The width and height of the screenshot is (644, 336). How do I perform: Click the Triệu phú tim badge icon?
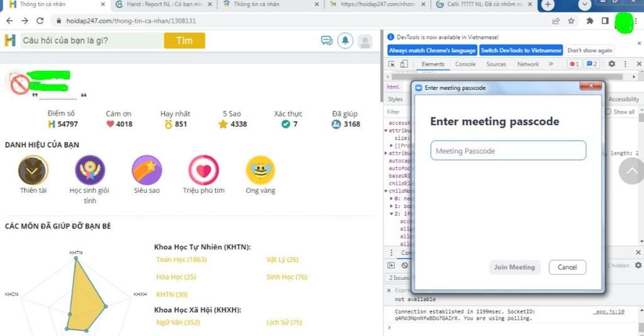click(204, 170)
